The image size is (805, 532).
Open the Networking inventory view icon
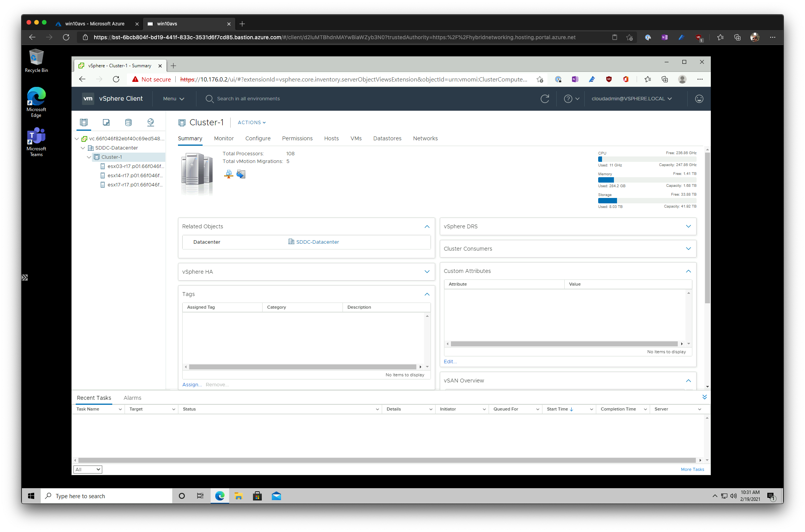tap(151, 122)
